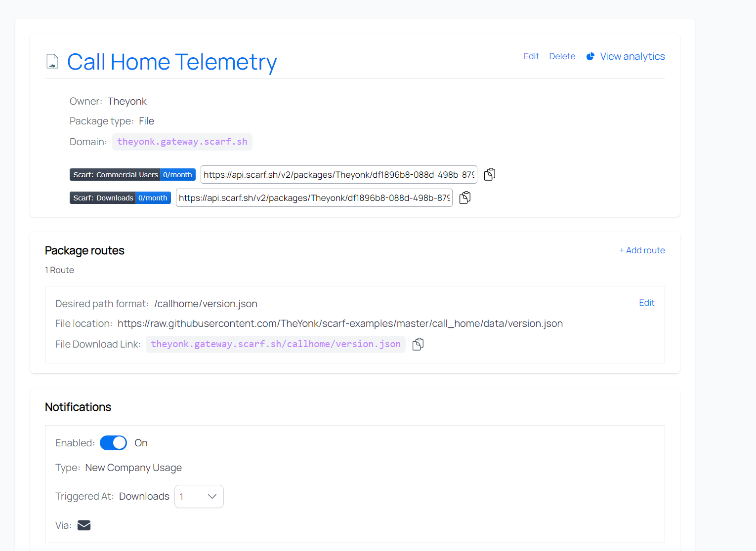
Task: Copy the Downloads badge URL
Action: (x=464, y=198)
